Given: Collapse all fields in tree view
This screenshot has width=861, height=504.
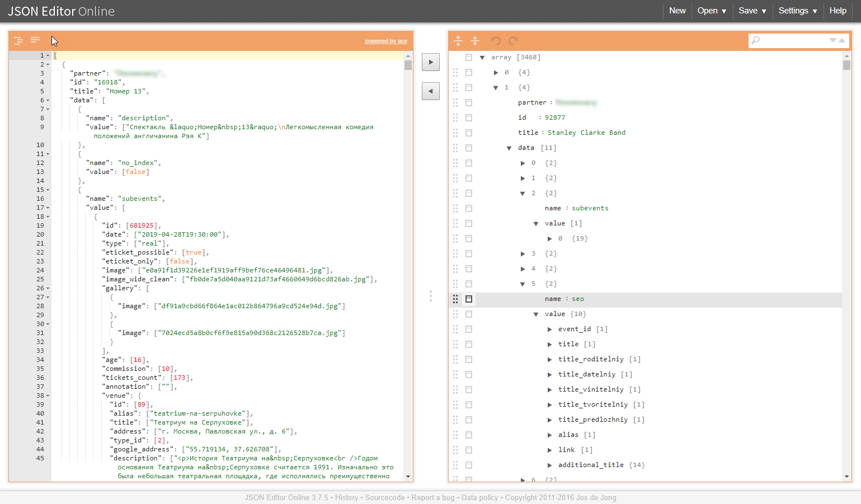Looking at the screenshot, I should 475,40.
